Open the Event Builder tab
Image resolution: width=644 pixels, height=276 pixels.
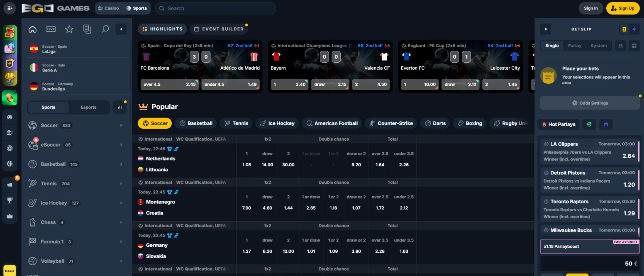(219, 29)
